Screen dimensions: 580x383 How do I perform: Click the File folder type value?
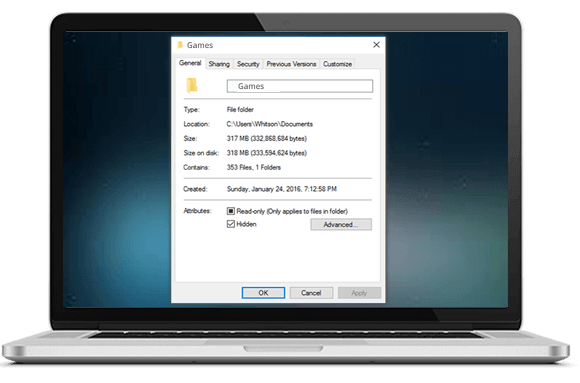coord(240,110)
